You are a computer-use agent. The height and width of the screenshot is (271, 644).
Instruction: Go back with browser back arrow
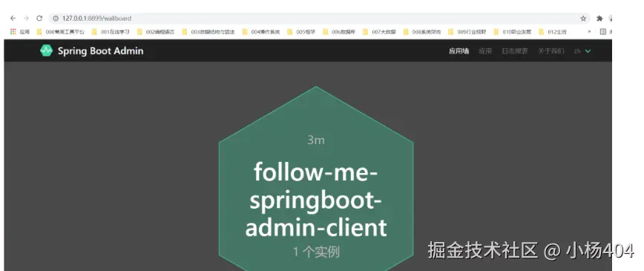[x=13, y=18]
